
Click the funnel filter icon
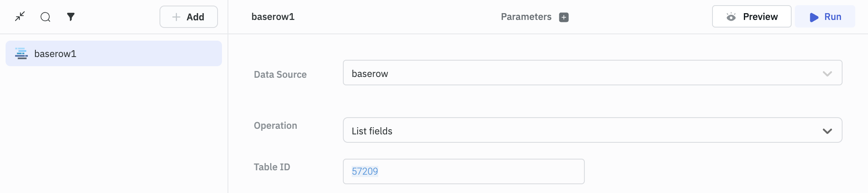(71, 17)
